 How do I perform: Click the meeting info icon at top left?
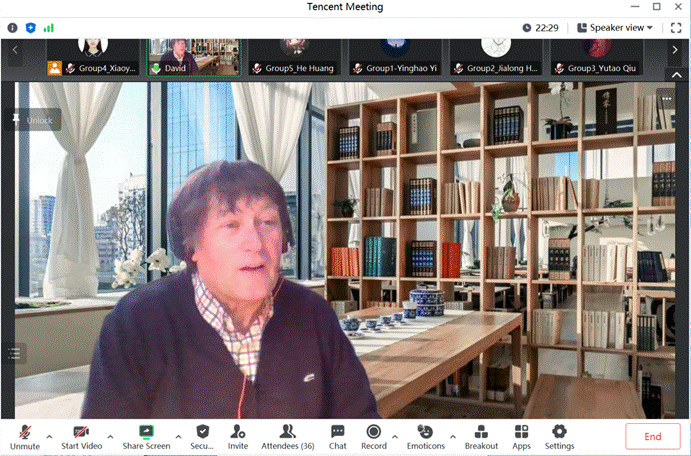coord(12,28)
